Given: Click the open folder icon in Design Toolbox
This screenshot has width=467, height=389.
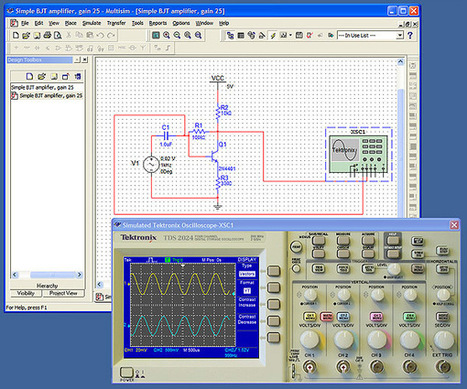Looking at the screenshot, I should click(x=41, y=76).
